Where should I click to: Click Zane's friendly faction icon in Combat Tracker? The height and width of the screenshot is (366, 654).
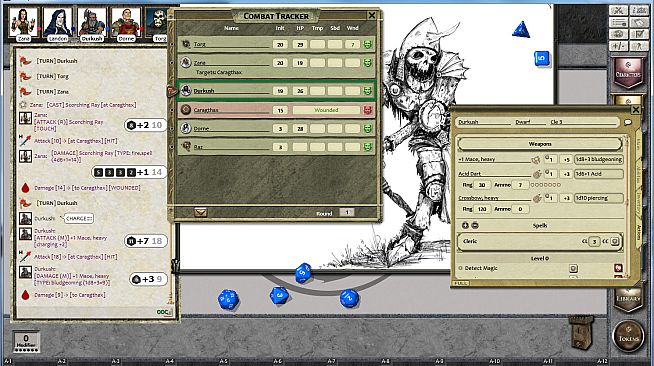click(x=367, y=63)
